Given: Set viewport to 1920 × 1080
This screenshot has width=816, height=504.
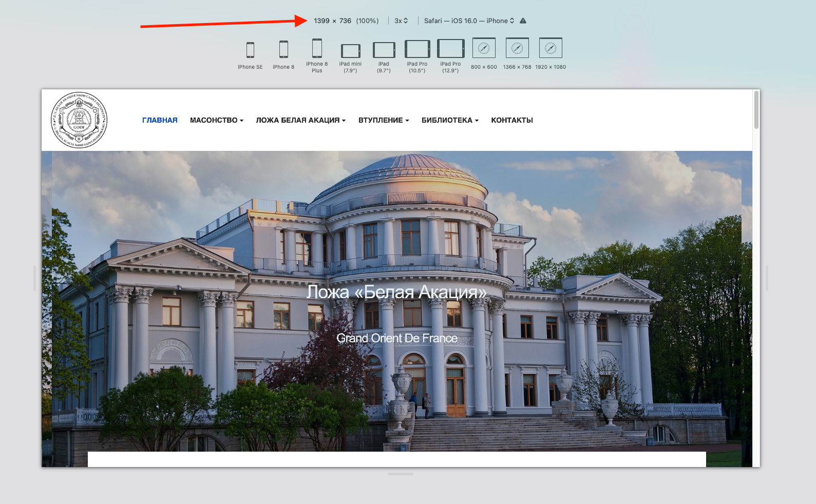Looking at the screenshot, I should point(551,53).
